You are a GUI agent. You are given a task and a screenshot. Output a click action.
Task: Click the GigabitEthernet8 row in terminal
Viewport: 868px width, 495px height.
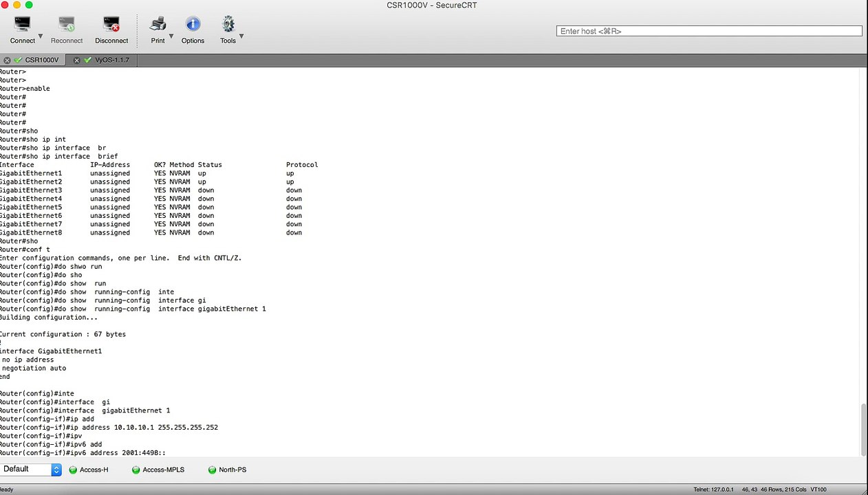[x=151, y=233]
